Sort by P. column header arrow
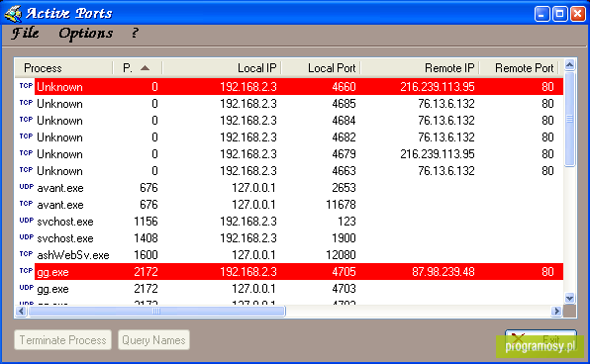The image size is (590, 364). tap(145, 68)
